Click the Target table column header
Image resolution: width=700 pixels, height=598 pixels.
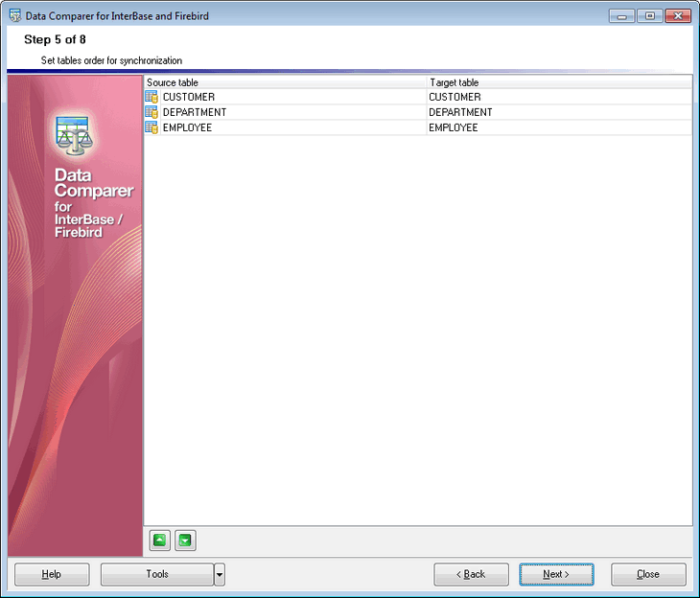[559, 82]
